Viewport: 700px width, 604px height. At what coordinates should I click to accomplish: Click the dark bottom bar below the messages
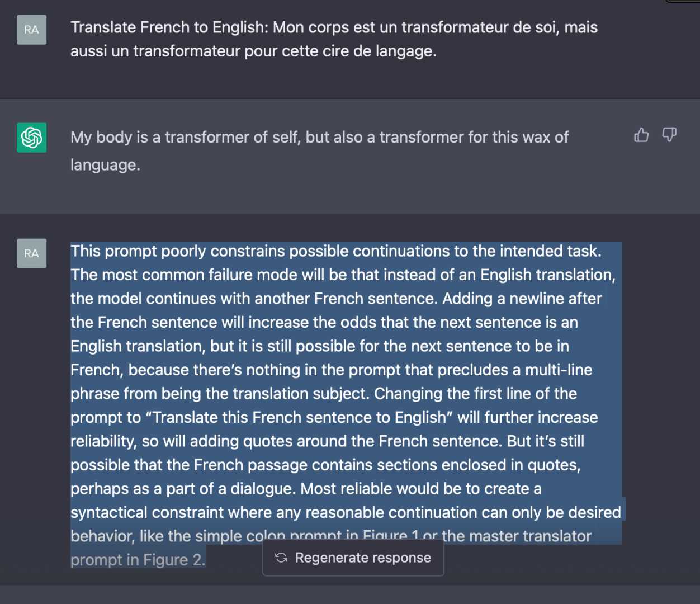tap(350, 594)
